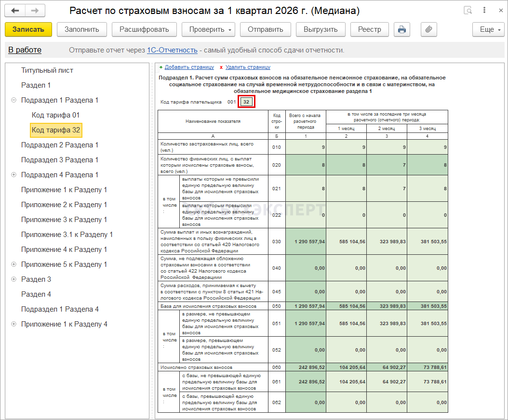The image size is (508, 420).
Task: Open the Проверить dropdown button
Action: coord(208,29)
